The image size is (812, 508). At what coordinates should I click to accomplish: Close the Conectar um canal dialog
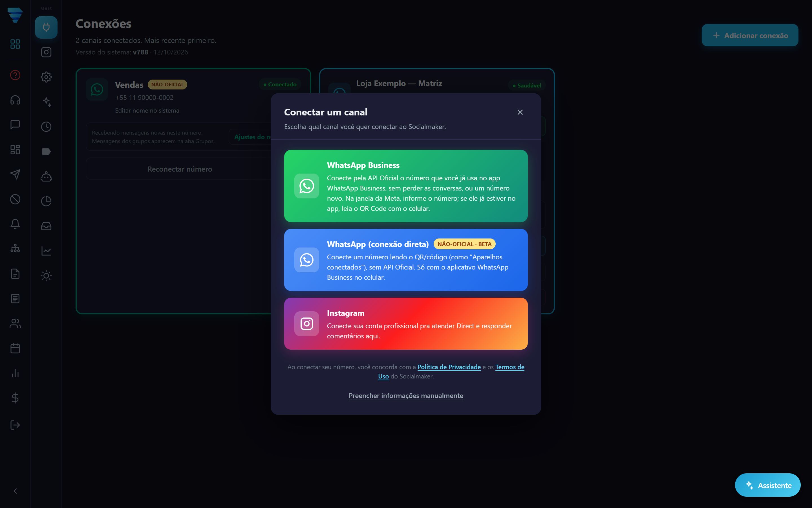point(520,112)
